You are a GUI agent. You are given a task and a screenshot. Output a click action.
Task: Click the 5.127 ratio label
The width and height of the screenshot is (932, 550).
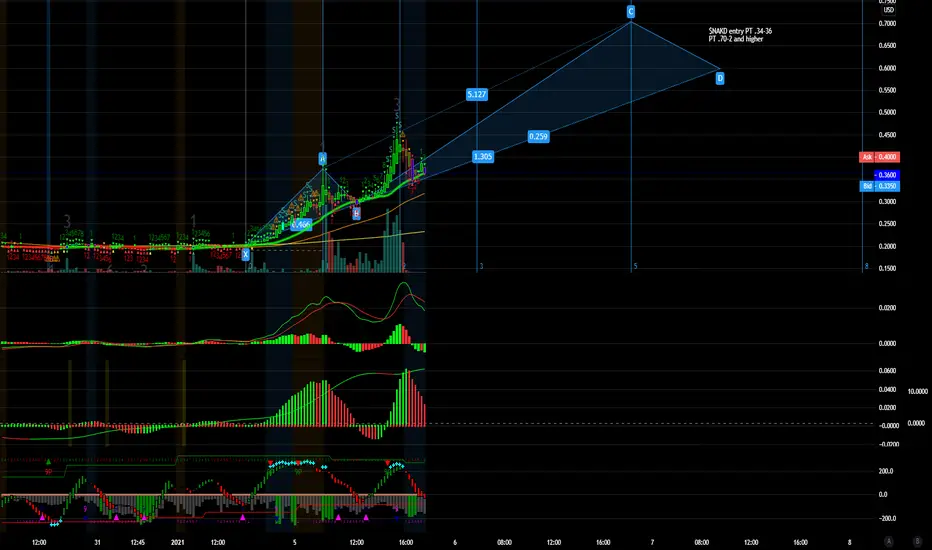point(477,94)
